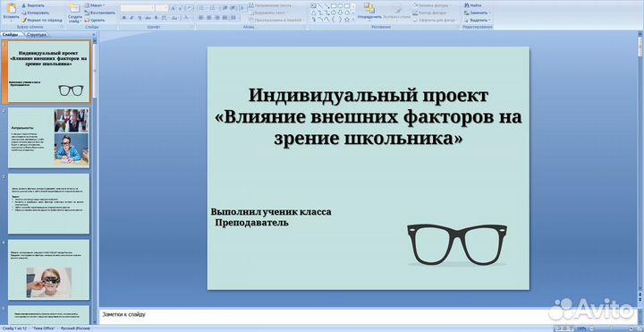Screen dimensions: 644x332
Task: Open Заливка фигуры (Shape Fill) menu
Action: 431,5
